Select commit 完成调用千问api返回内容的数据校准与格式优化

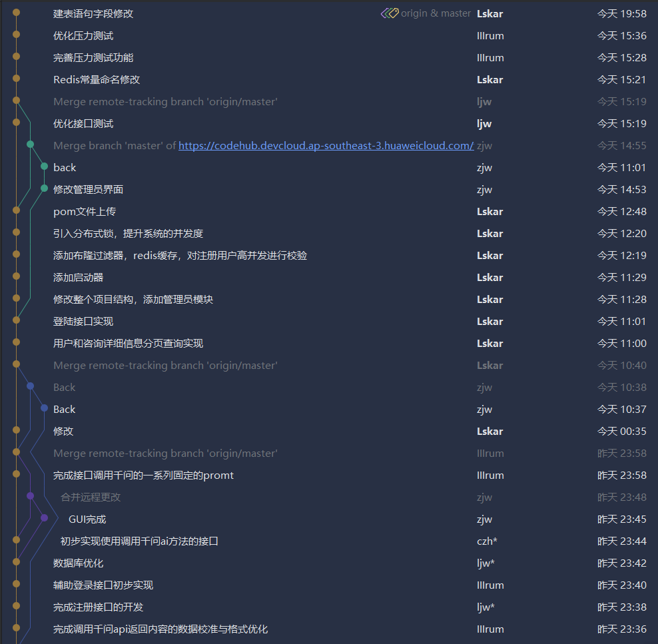pyautogui.click(x=161, y=629)
